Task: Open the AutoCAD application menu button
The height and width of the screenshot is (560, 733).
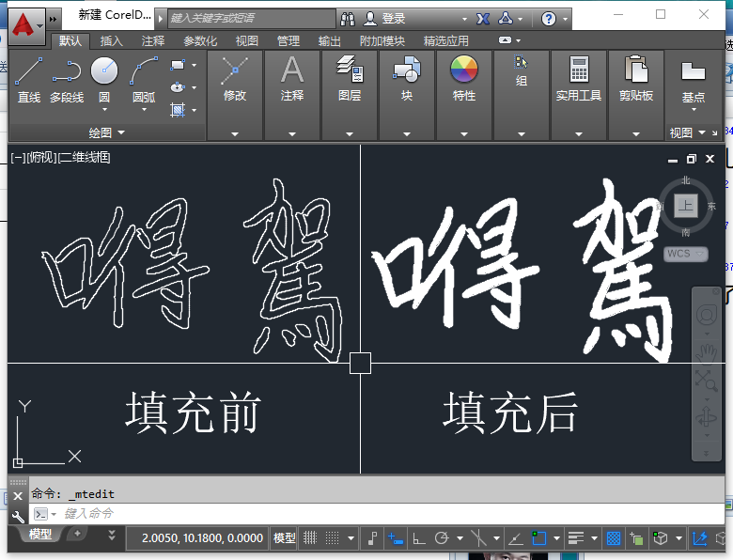Action: (x=26, y=26)
